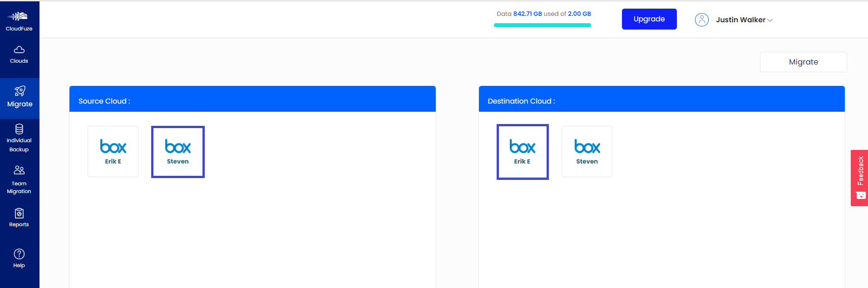The width and height of the screenshot is (868, 288).
Task: Click the 842.71 GB data used text
Action: pyautogui.click(x=528, y=14)
